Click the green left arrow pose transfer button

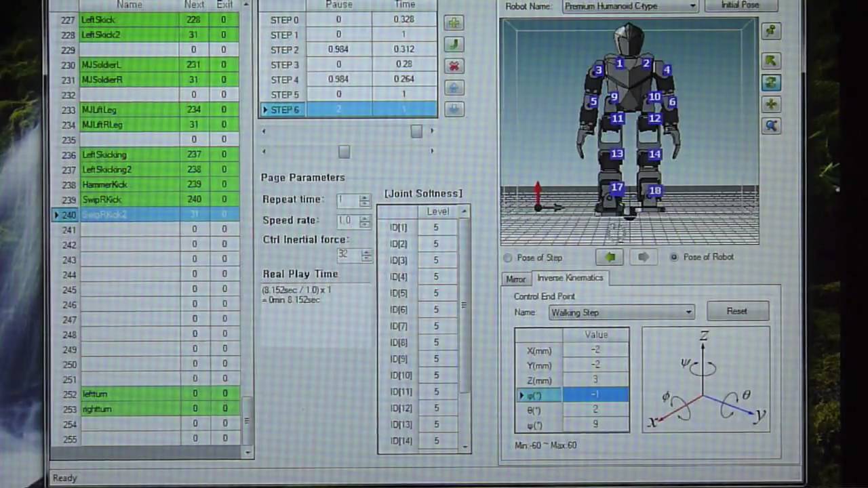point(610,257)
